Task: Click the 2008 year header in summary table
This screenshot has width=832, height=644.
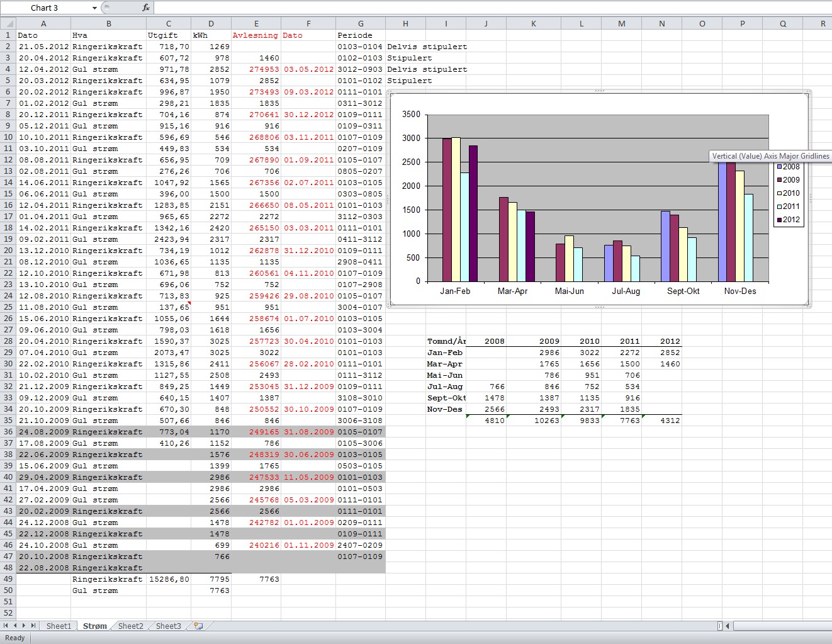Action: (486, 341)
